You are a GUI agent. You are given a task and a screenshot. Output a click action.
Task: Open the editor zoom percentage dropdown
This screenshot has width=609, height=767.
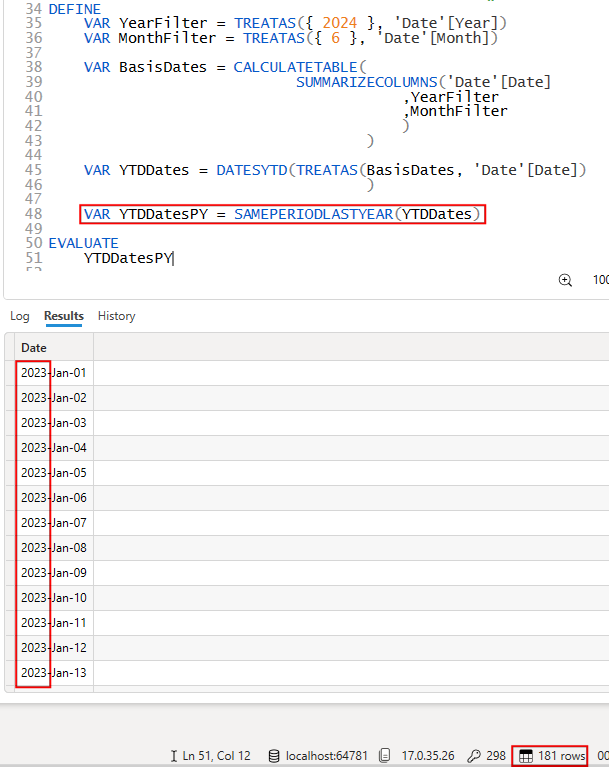(x=600, y=280)
